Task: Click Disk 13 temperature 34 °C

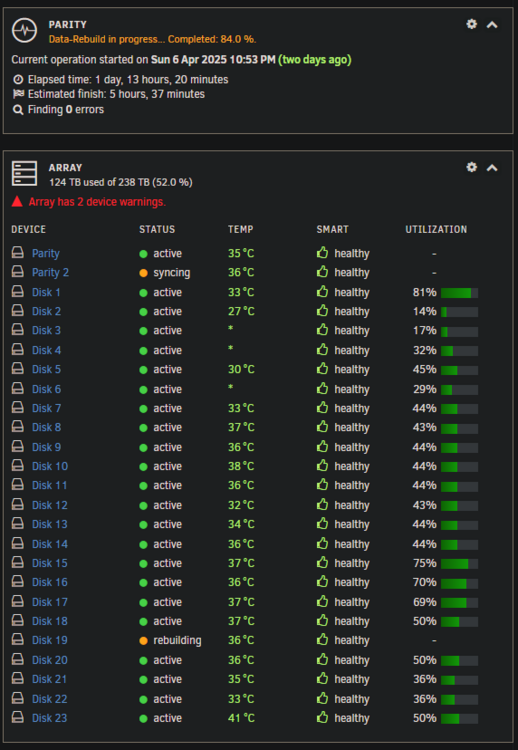Action: coord(242,524)
